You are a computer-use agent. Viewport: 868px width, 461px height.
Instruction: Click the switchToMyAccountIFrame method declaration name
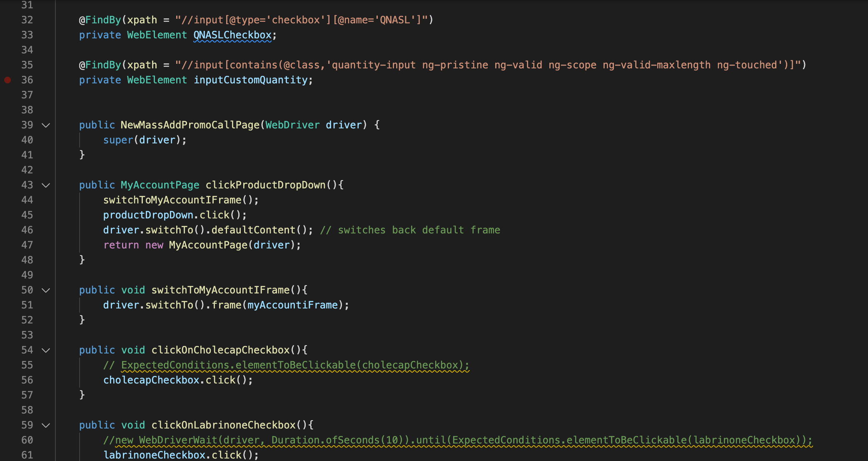[220, 290]
